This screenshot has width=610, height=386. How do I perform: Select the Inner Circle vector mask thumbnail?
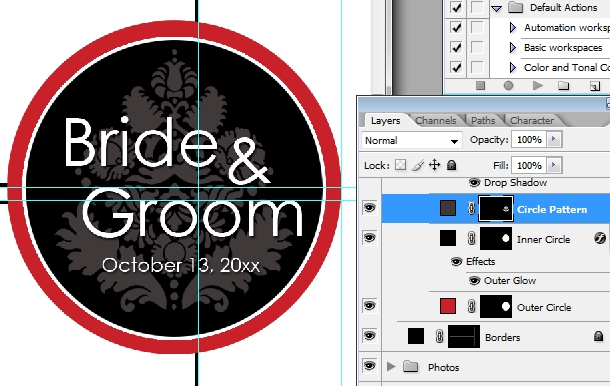(x=496, y=239)
